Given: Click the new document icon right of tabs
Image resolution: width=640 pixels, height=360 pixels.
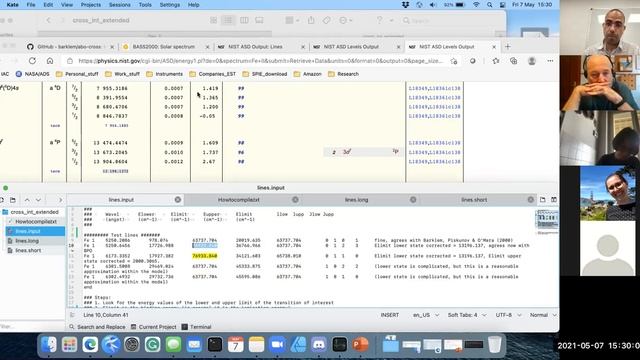Looking at the screenshot, I should (542, 200).
